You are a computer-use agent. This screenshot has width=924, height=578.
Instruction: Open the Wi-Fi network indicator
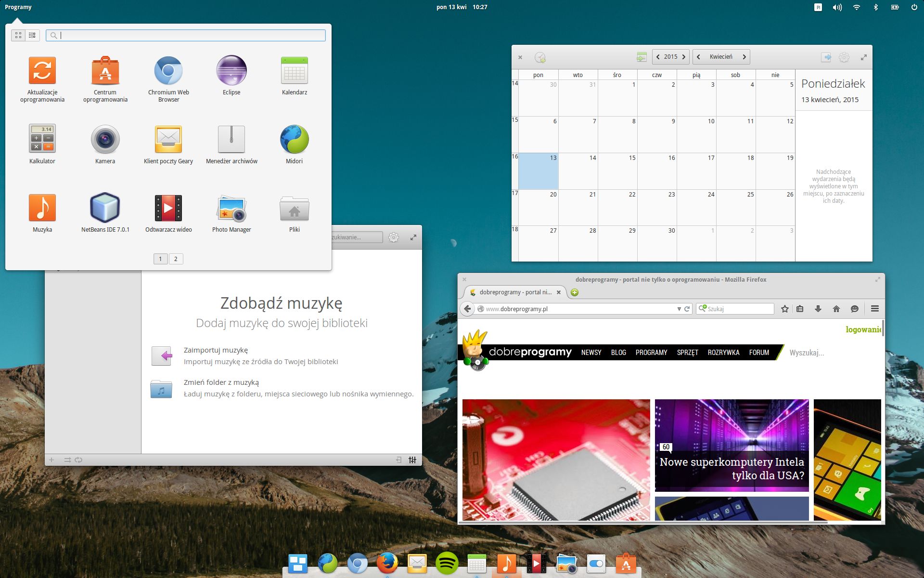coord(857,7)
